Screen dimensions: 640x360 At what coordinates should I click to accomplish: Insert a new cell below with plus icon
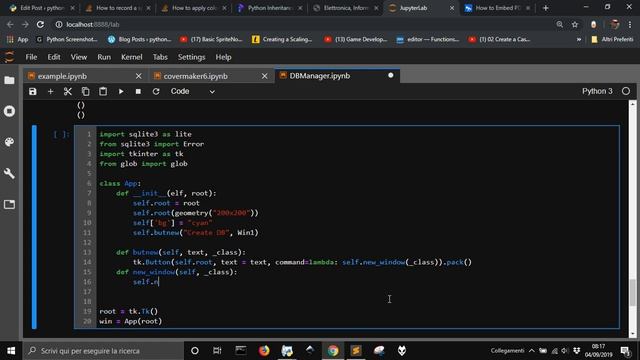tap(51, 91)
